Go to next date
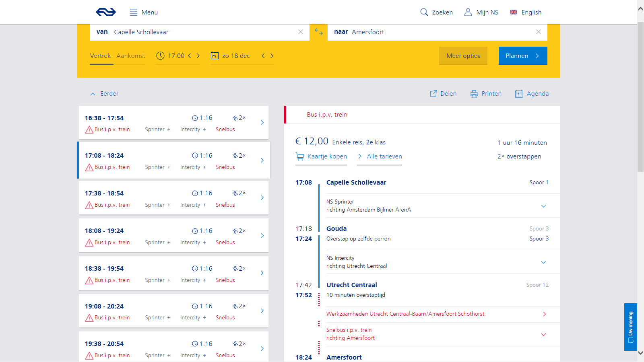The image size is (644, 362). coord(272,56)
